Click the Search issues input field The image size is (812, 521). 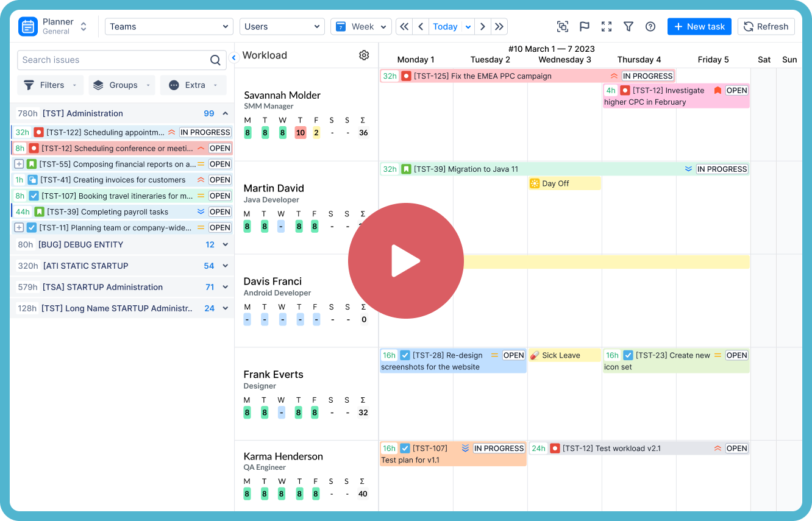pyautogui.click(x=113, y=60)
